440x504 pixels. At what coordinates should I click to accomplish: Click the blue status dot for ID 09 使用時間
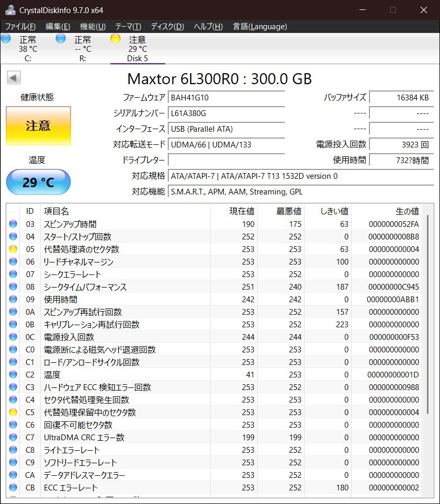click(x=13, y=299)
